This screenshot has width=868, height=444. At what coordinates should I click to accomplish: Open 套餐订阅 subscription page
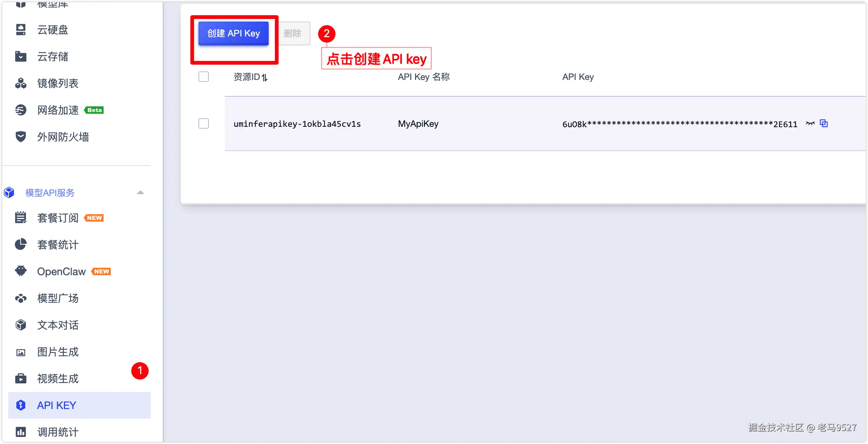58,218
